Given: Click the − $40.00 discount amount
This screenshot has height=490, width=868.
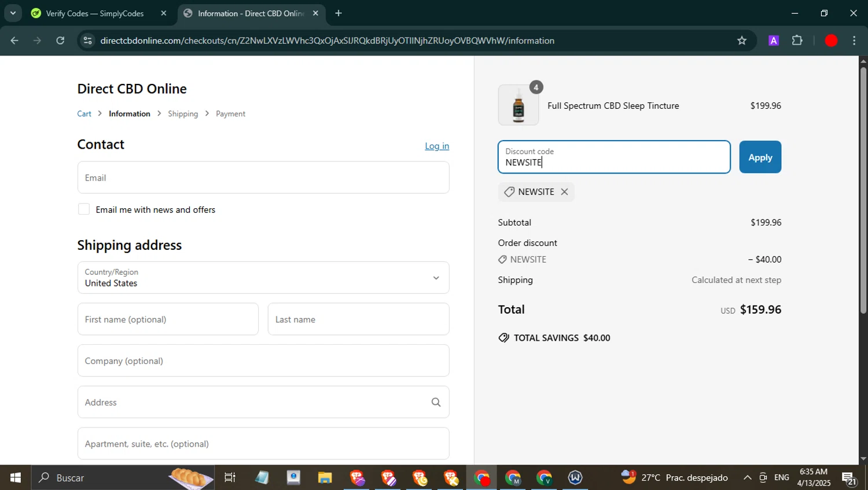Looking at the screenshot, I should pyautogui.click(x=764, y=260).
